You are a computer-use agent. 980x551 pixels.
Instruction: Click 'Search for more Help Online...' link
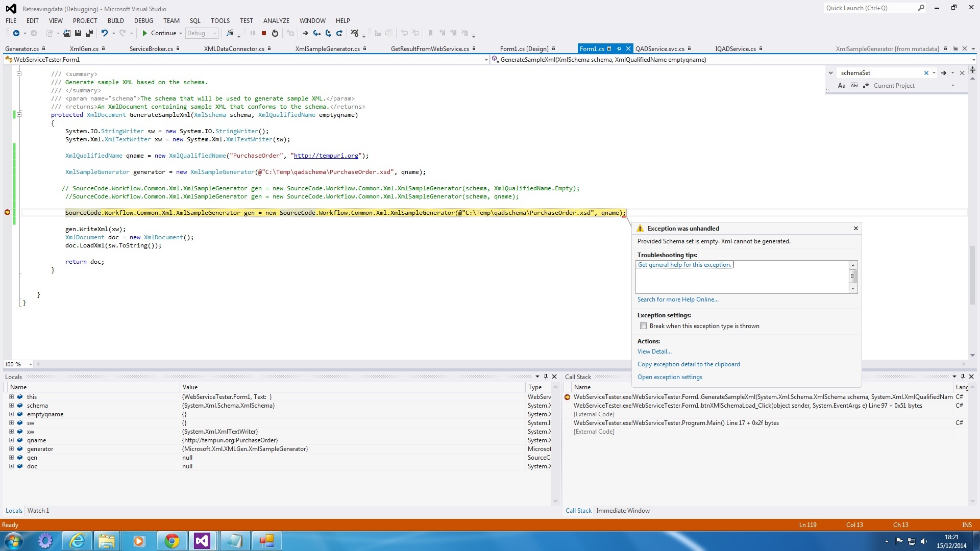click(677, 299)
